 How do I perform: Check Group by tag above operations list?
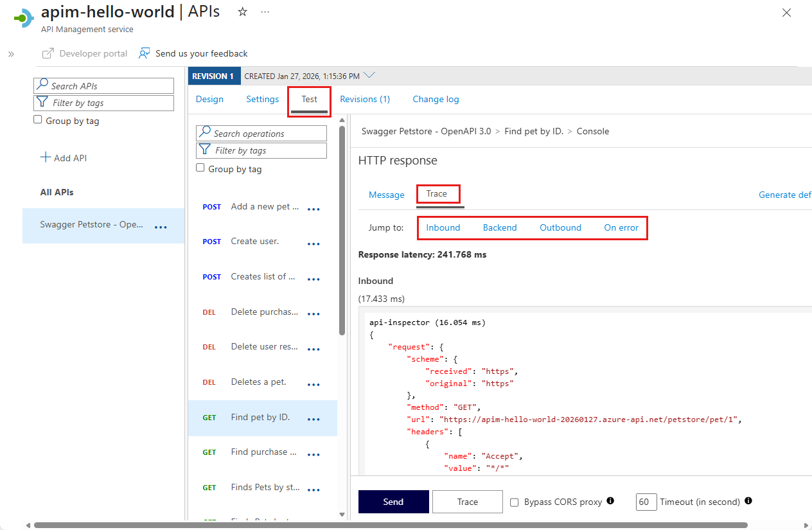(x=200, y=168)
